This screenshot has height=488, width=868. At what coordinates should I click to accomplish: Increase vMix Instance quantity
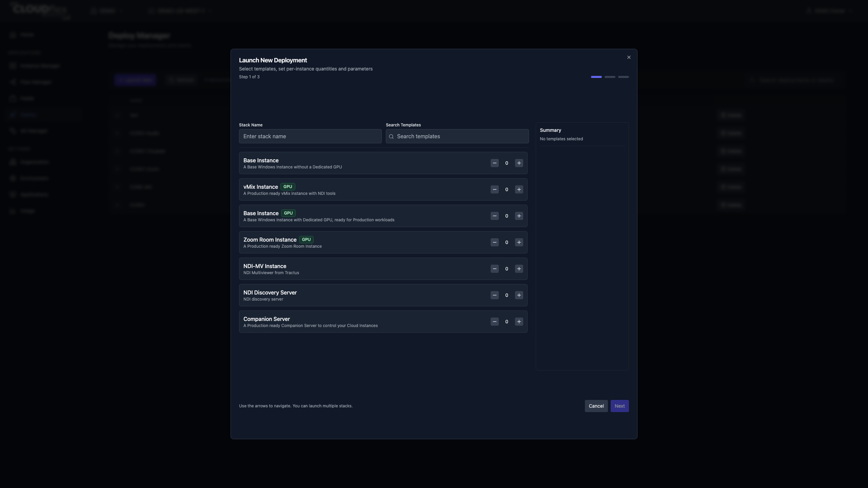pyautogui.click(x=519, y=189)
